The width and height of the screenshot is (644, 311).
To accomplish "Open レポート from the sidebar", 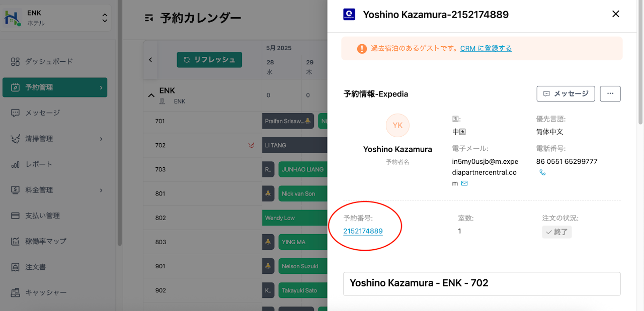I will [38, 164].
